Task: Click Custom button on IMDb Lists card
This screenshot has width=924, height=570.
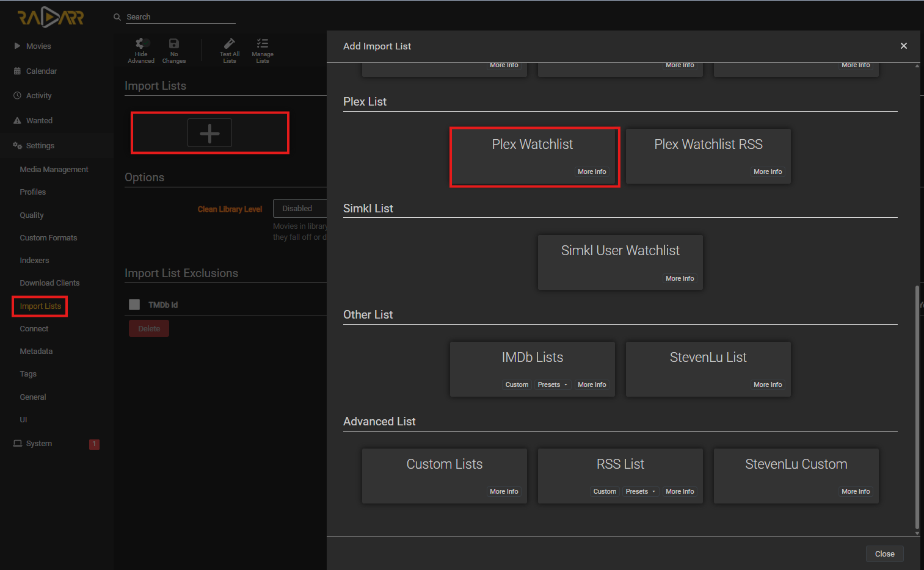Action: click(x=517, y=385)
